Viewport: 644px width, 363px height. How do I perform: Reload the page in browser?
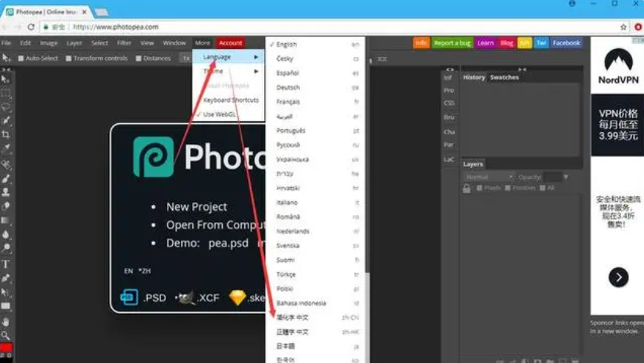coord(31,27)
